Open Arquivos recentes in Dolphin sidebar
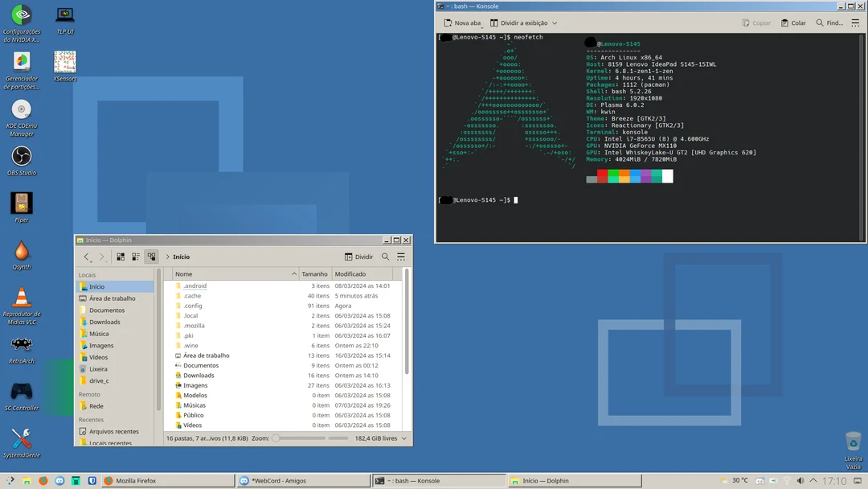The height and width of the screenshot is (489, 868). 114,431
